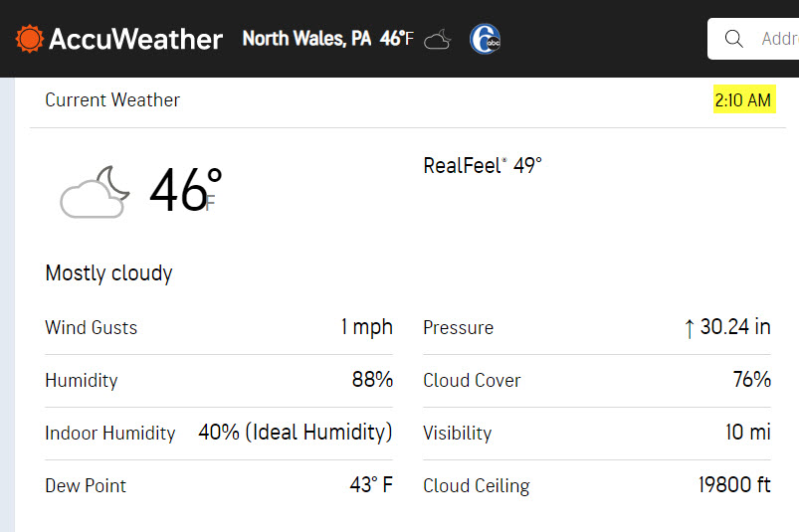Select the Cloud Ceiling 19800 ft value
The image size is (799, 532).
tap(734, 484)
